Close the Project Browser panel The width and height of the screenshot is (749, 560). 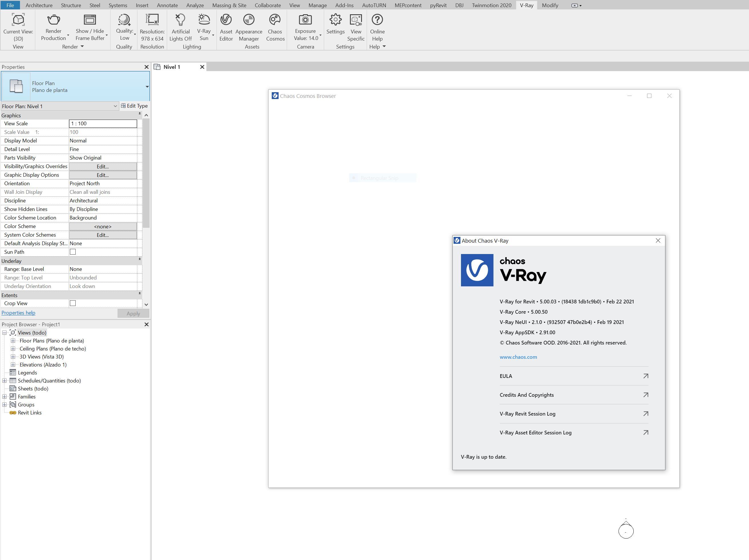coord(147,324)
